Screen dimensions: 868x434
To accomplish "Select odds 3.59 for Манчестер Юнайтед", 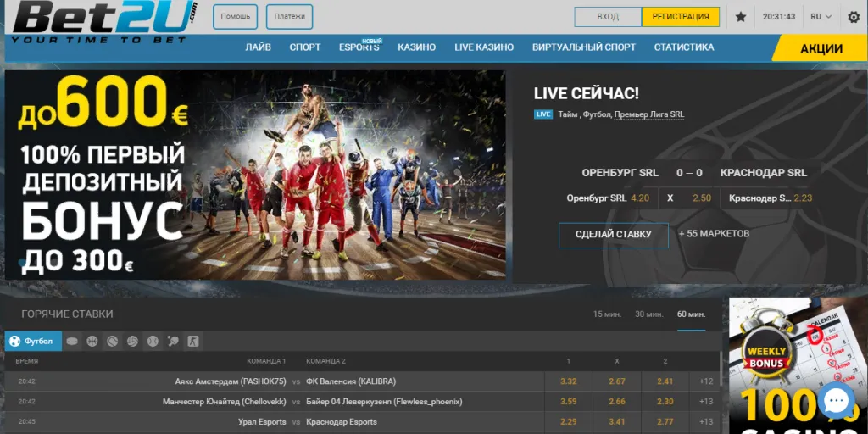I will (x=569, y=401).
